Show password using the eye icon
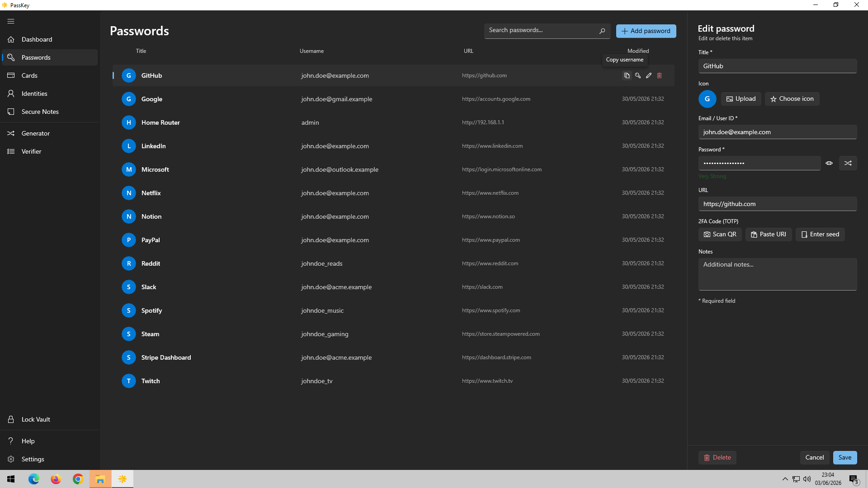The image size is (868, 488). pos(829,163)
